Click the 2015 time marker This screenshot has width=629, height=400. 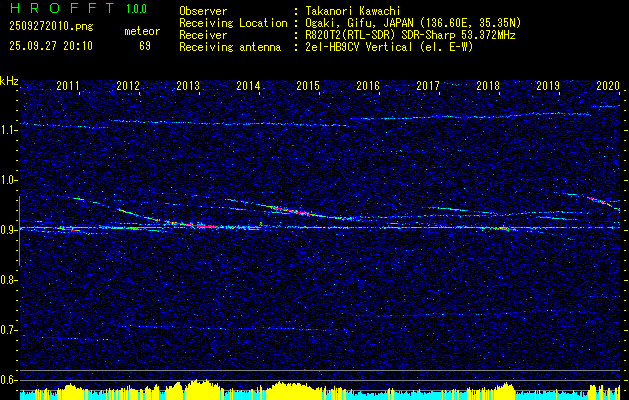pyautogui.click(x=308, y=86)
